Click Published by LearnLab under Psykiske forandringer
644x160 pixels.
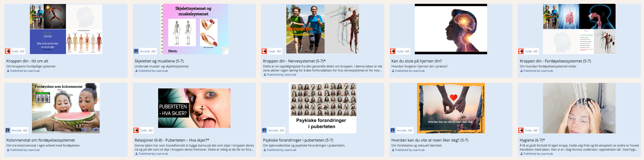pyautogui.click(x=280, y=150)
